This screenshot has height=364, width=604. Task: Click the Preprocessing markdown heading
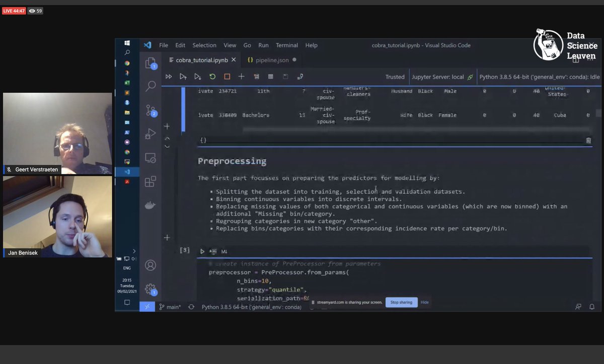[x=232, y=161]
